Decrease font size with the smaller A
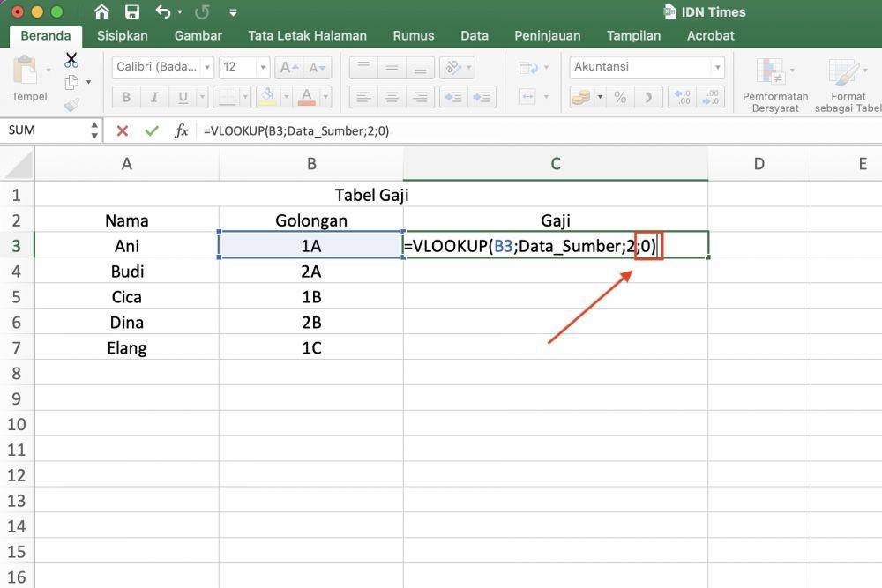This screenshot has width=882, height=588. pyautogui.click(x=317, y=68)
